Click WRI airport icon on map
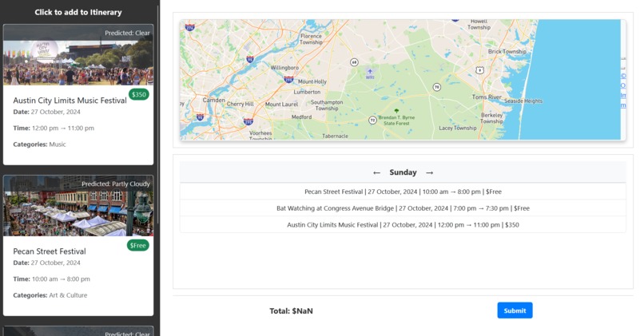Viewport: 644px width, 336px height. (370, 71)
